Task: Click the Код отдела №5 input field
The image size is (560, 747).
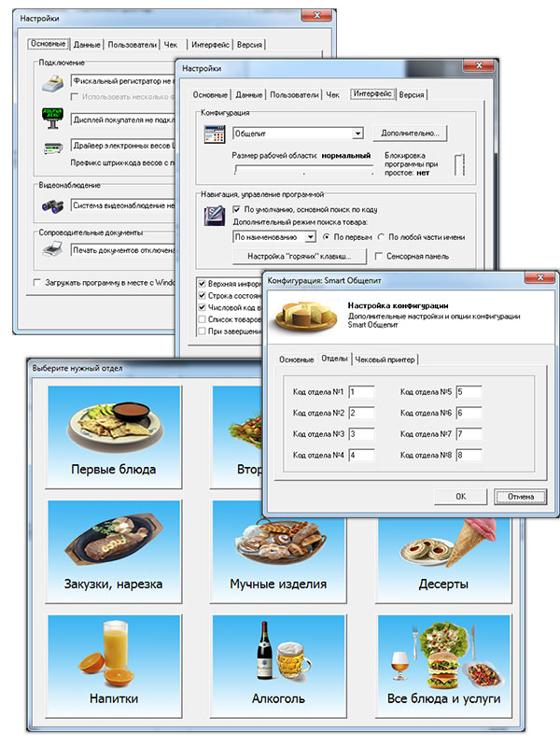Action: point(468,391)
